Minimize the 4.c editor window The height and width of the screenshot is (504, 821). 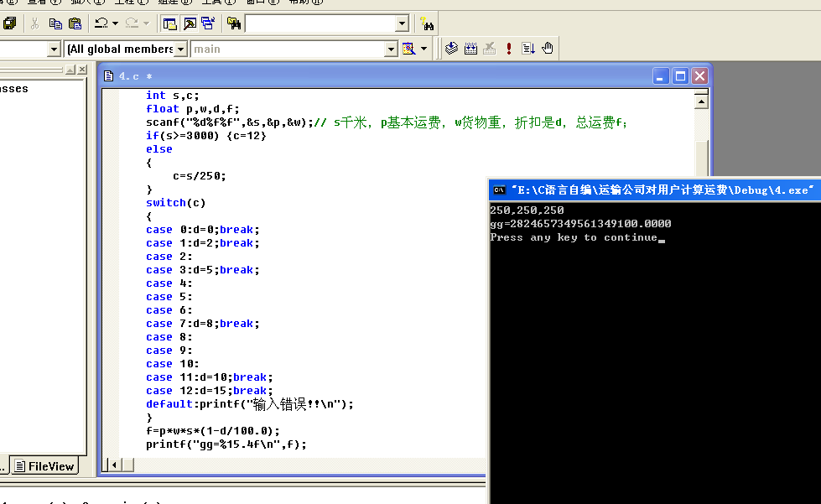pyautogui.click(x=660, y=76)
